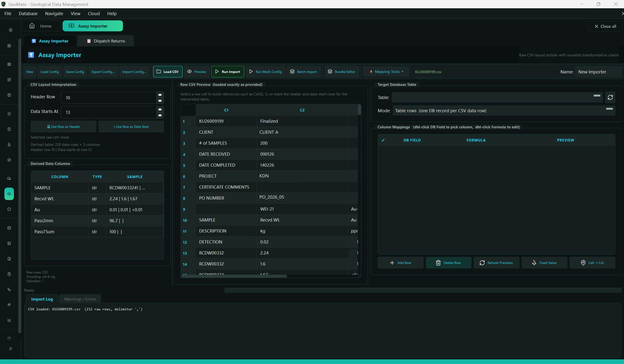624x364 pixels.
Task: Switch to the Warnings / Errors tab
Action: 80,299
